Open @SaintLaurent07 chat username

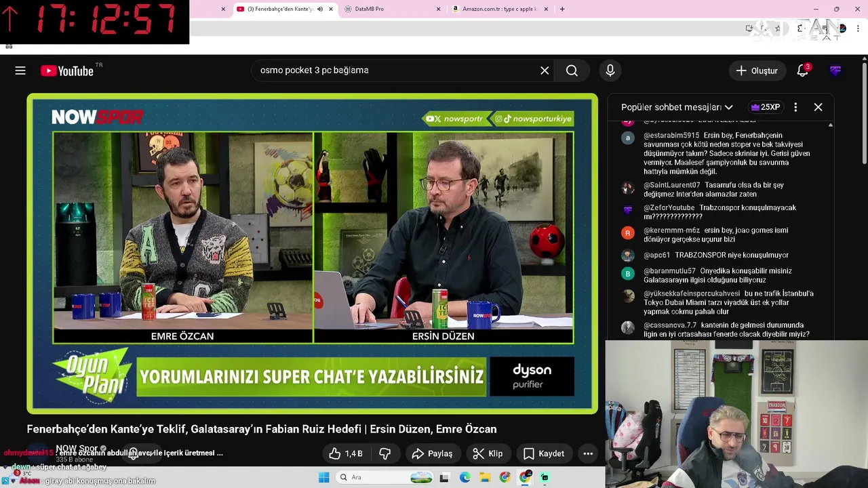[671, 185]
